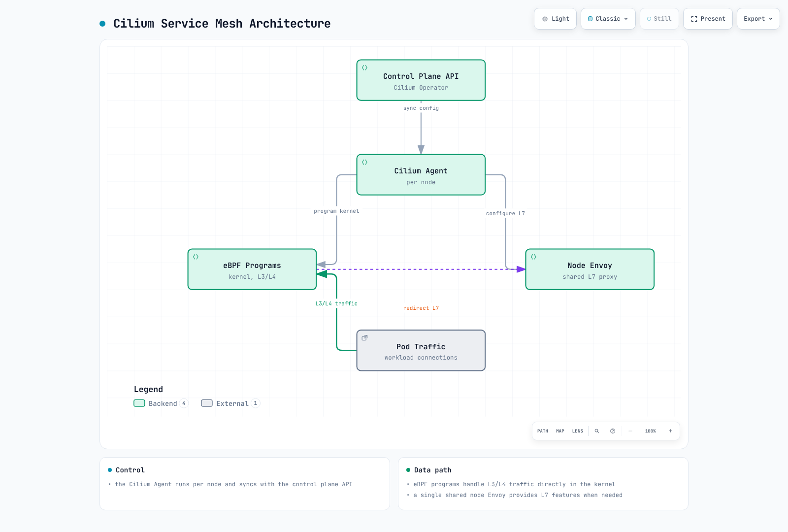The image size is (788, 532).
Task: Zoom out with the minus icon
Action: coord(630,431)
